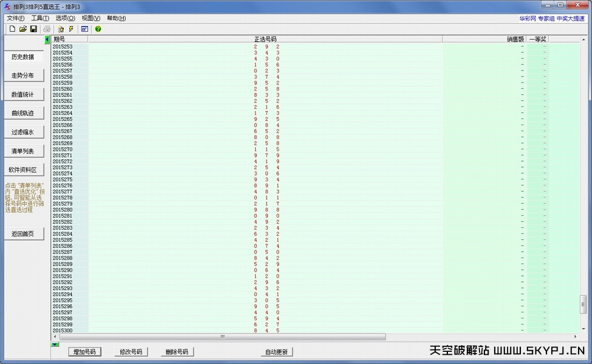The image size is (592, 364).
Task: Collapse bottom panel with green down arrow
Action: pos(55,345)
